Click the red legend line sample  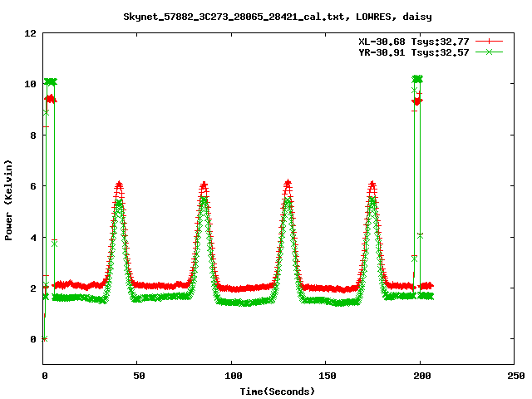click(489, 42)
